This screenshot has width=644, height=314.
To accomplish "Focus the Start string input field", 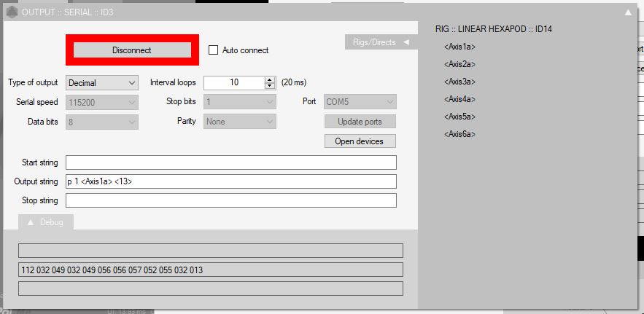I will (x=230, y=162).
